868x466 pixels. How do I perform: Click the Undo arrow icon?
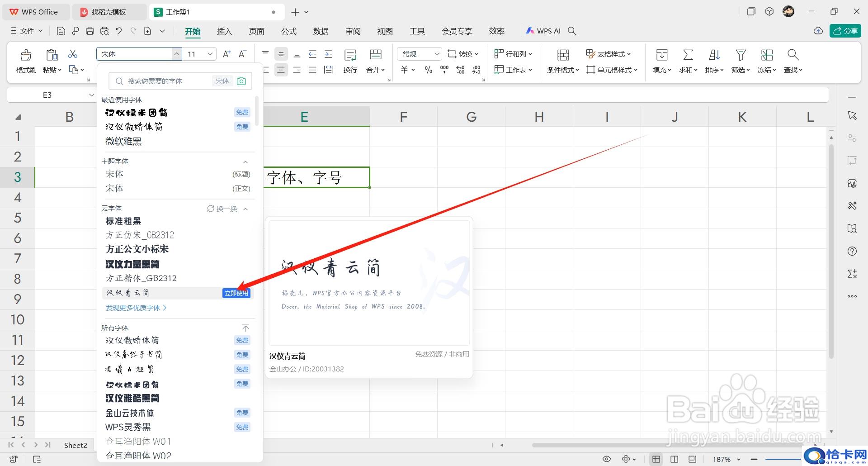pos(119,31)
